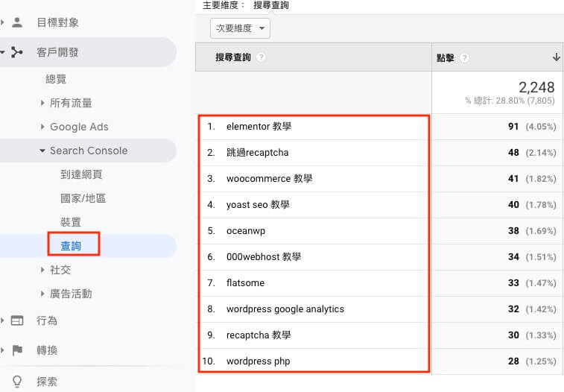
Task: Click the query "000webhost 教學"
Action: [x=263, y=257]
